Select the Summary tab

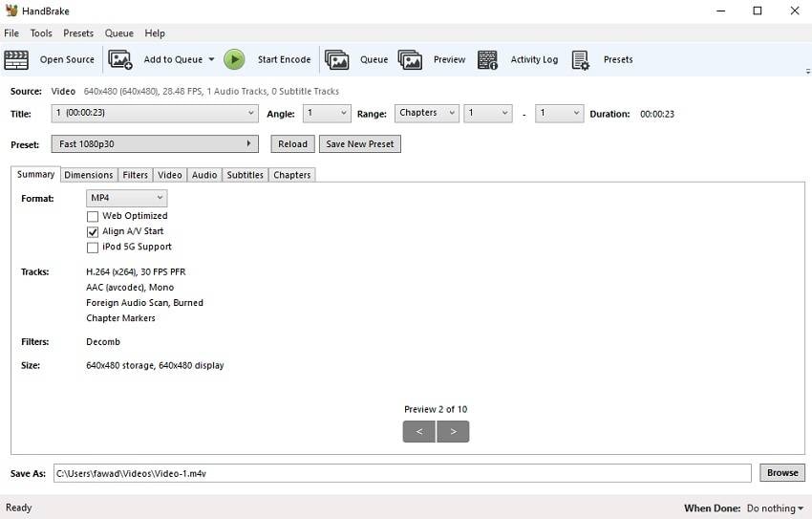click(35, 174)
